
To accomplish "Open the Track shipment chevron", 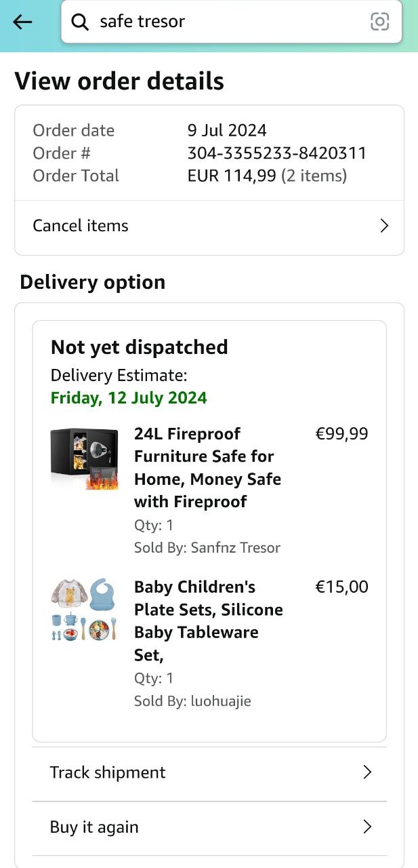I will 367,772.
